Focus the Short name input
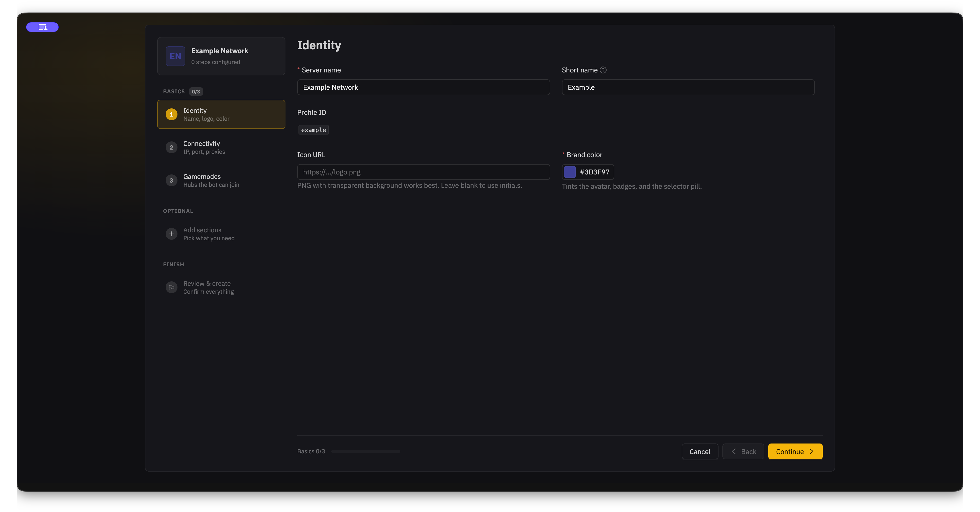Screen dimensions: 980x512 pos(688,87)
